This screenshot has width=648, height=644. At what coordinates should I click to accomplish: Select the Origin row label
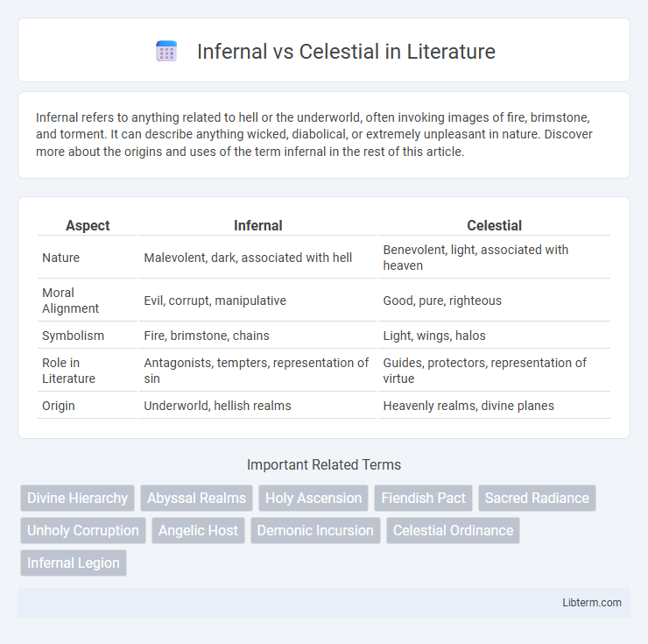point(59,406)
